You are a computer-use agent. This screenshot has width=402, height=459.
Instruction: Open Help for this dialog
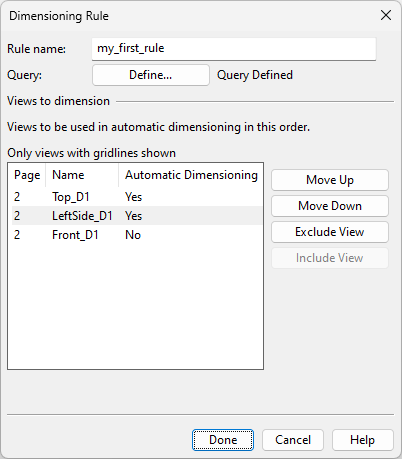pos(363,440)
